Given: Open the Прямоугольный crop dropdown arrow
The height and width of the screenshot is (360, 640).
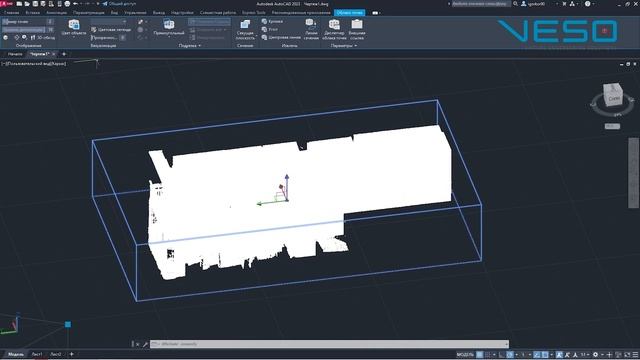Looking at the screenshot, I should click(x=169, y=37).
